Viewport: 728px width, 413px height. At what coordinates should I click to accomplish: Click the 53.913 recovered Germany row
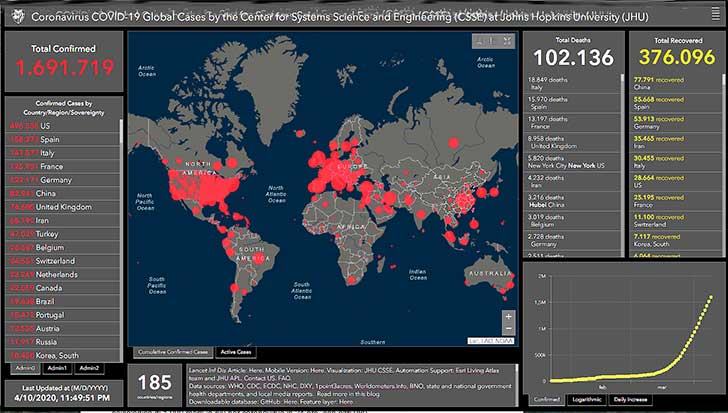coord(676,123)
